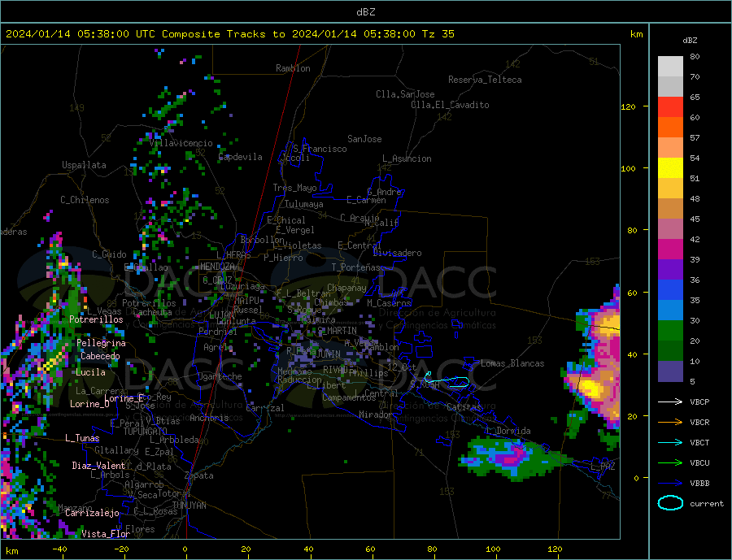732x560 pixels.
Task: Click the SanJose map label
Action: click(x=364, y=139)
